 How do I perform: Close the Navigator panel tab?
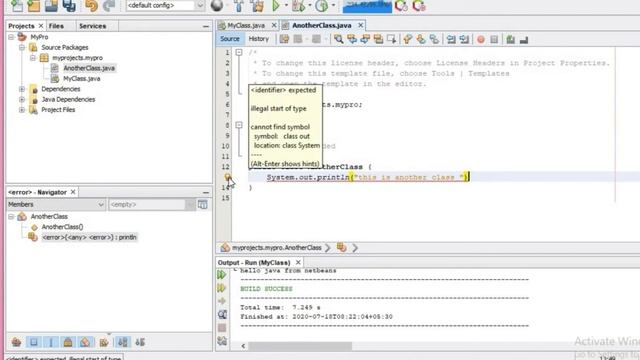pos(73,192)
